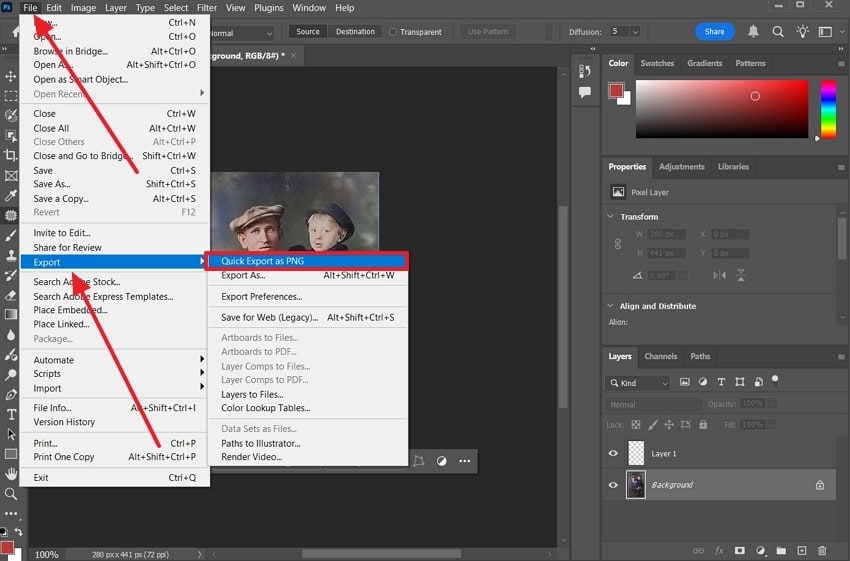The image size is (850, 561).
Task: Select the Crop tool
Action: click(11, 155)
